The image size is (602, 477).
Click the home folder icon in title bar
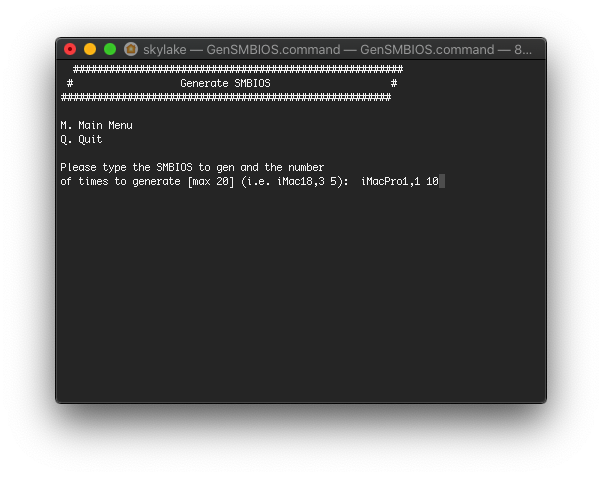[131, 49]
